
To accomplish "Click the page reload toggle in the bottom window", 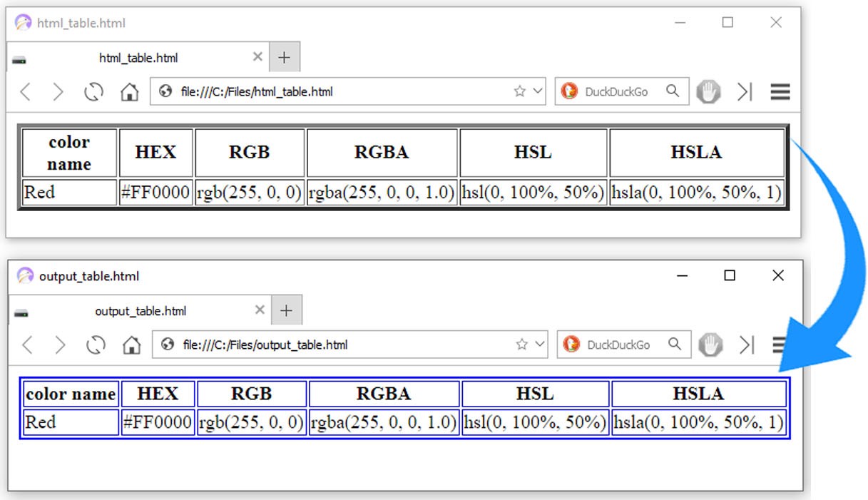I will 96,345.
